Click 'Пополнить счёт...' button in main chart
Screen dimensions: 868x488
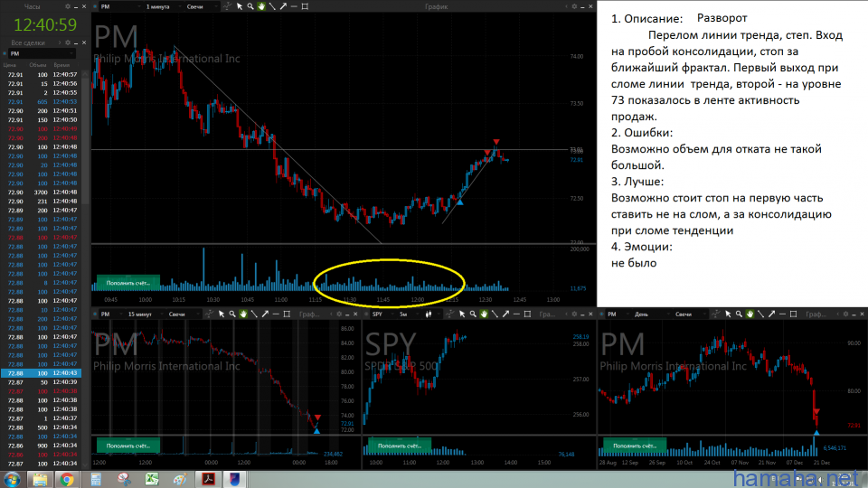point(127,282)
